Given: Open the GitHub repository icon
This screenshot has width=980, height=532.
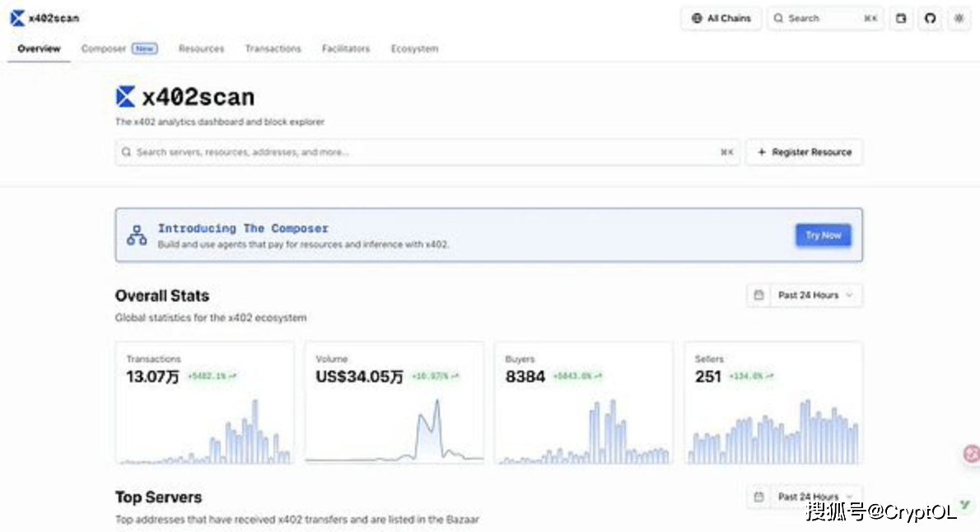Looking at the screenshot, I should click(931, 18).
